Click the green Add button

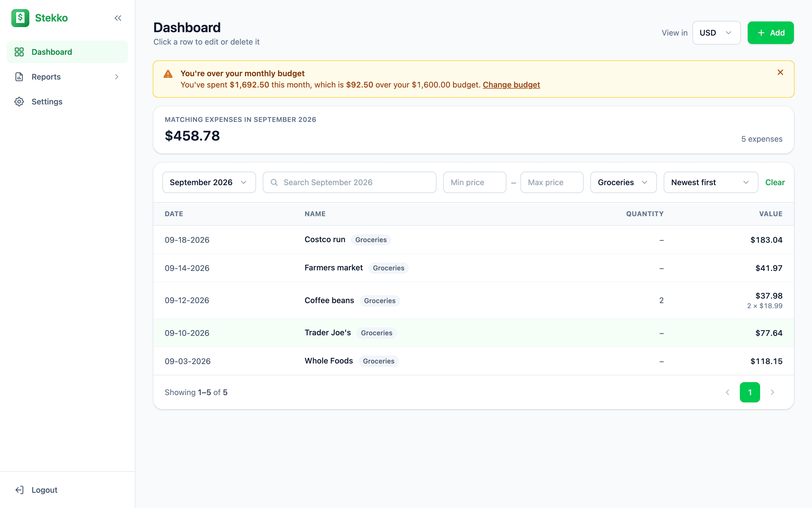[770, 33]
